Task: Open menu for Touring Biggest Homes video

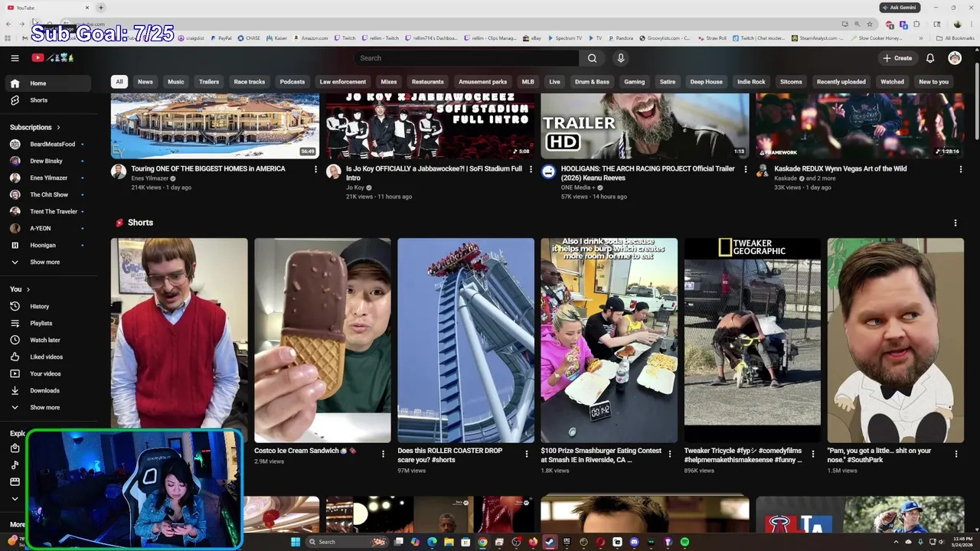Action: coord(315,169)
